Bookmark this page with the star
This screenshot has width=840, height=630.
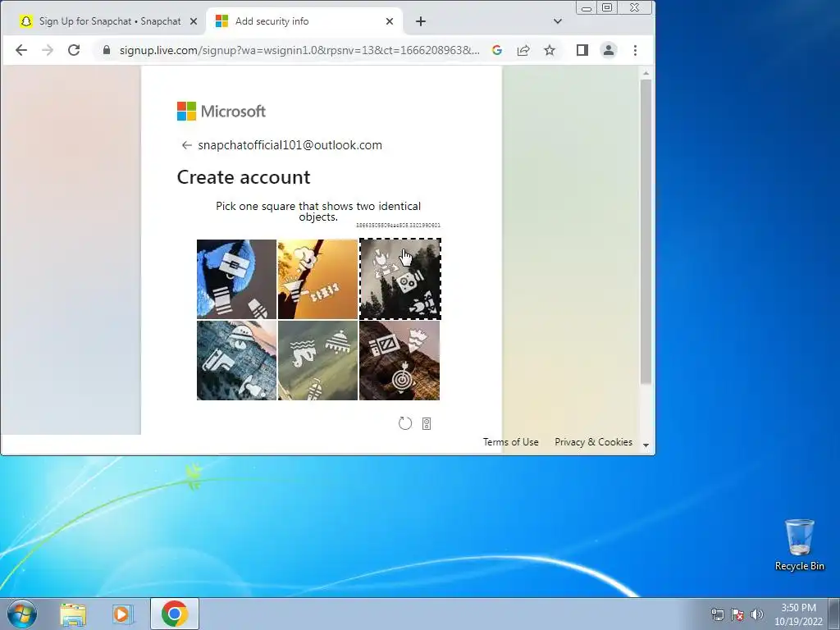(550, 50)
